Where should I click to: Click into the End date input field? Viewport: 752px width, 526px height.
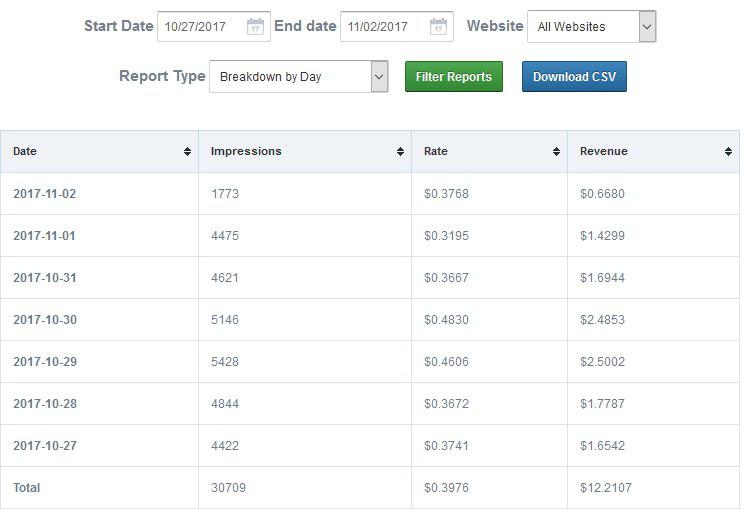point(383,27)
